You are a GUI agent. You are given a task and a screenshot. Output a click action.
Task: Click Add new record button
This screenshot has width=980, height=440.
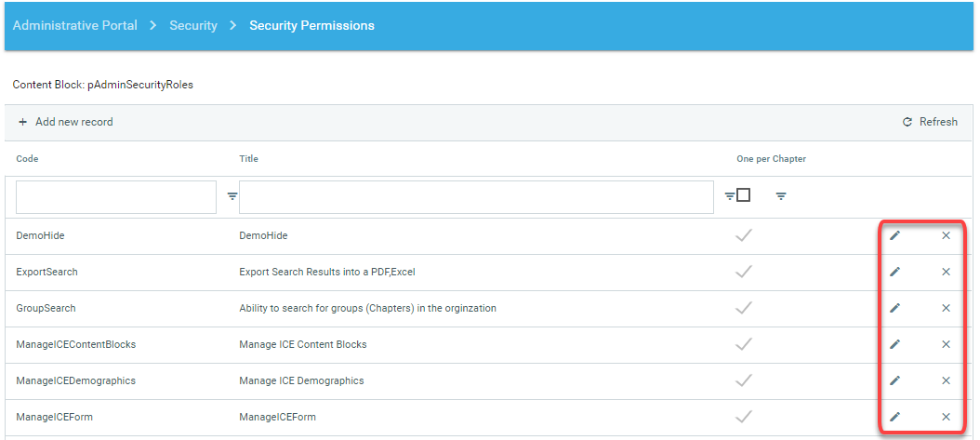point(65,122)
